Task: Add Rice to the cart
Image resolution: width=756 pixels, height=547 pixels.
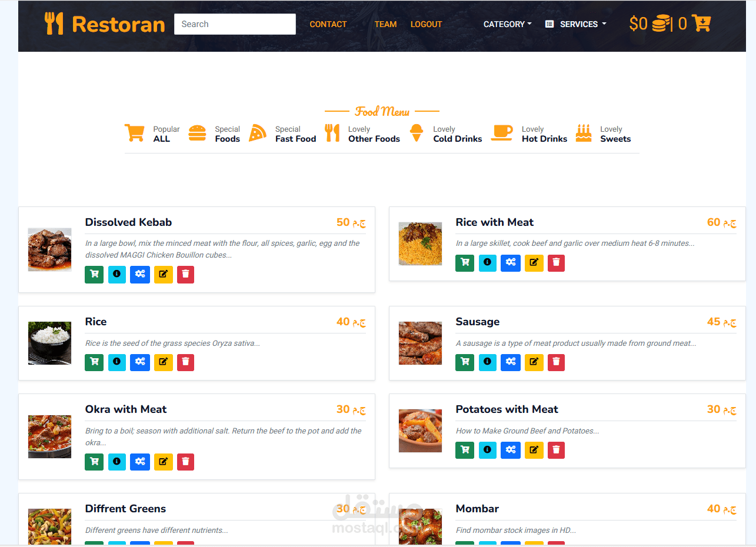Action: (94, 362)
